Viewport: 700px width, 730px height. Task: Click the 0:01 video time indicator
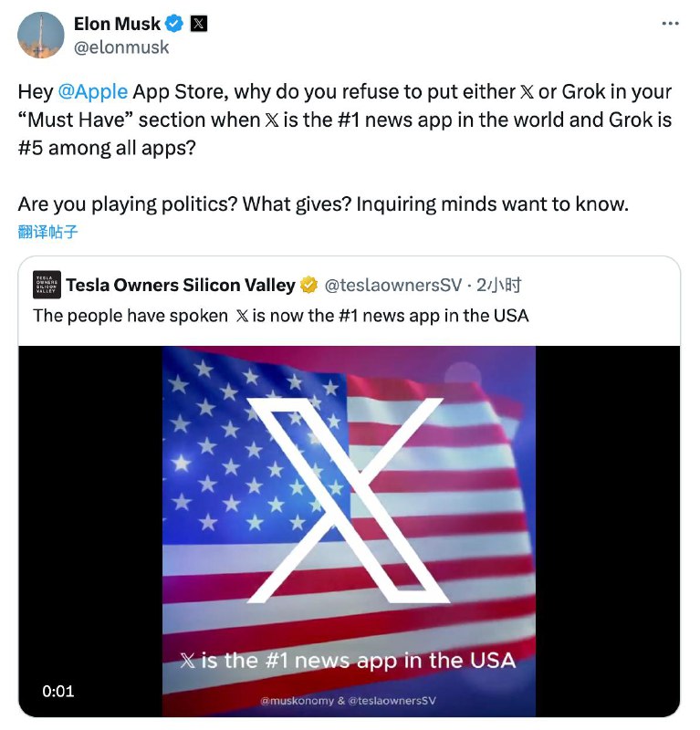(x=58, y=691)
